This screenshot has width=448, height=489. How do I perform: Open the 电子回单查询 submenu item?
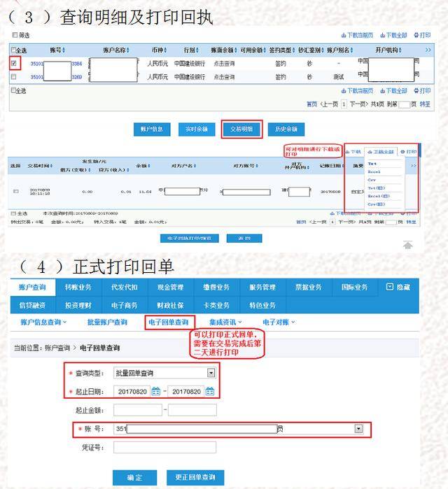169,323
